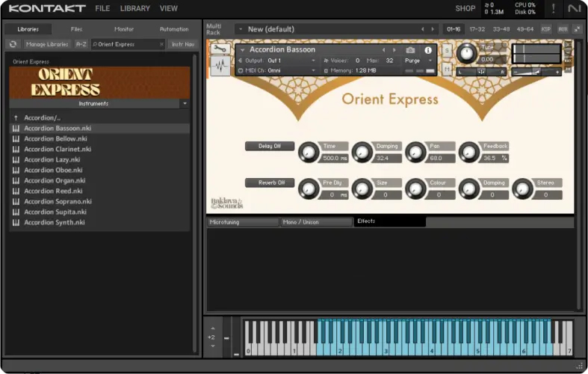Adjust the instrument volume slider
Viewport: 588px width, 374px height.
click(x=536, y=72)
